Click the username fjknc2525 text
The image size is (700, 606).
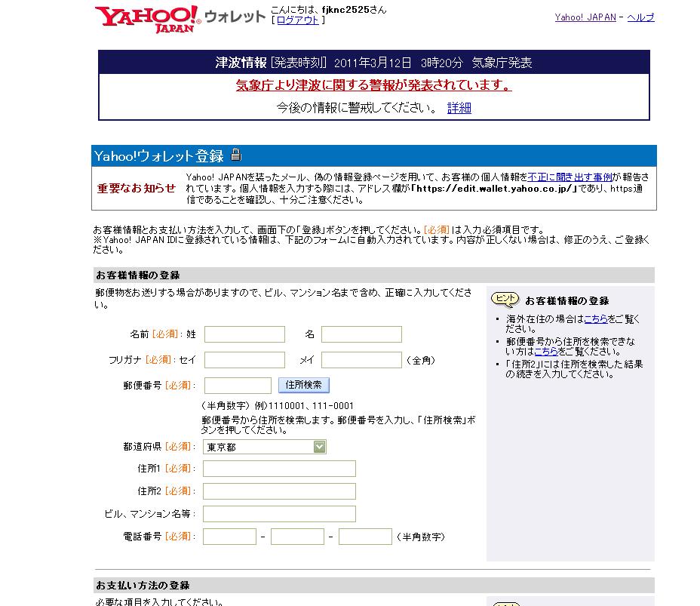click(345, 9)
